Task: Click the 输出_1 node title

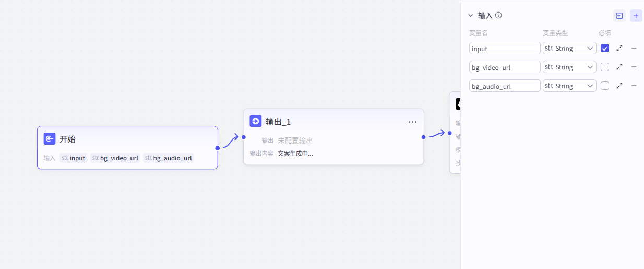Action: point(278,122)
